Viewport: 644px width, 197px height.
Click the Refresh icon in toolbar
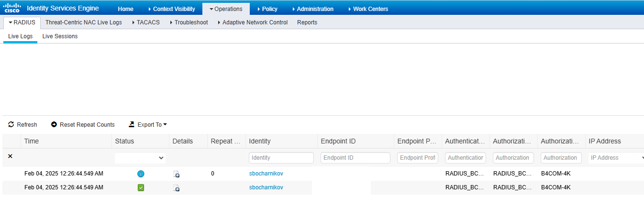[x=11, y=125]
